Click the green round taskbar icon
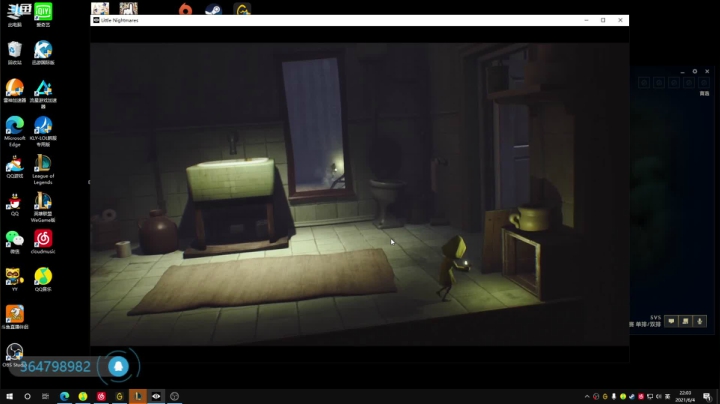Screen dimensions: 720x404 (83, 396)
